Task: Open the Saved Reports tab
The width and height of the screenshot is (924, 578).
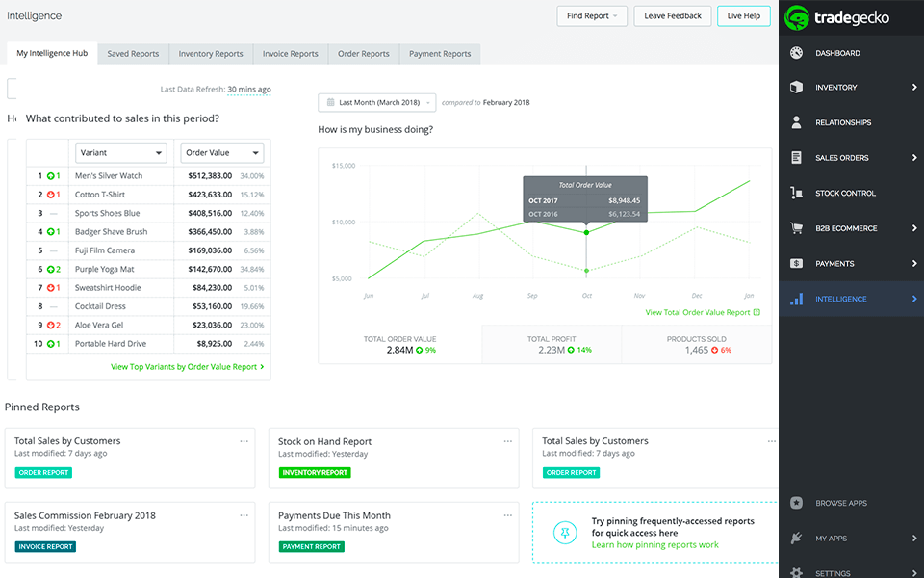Action: 133,54
